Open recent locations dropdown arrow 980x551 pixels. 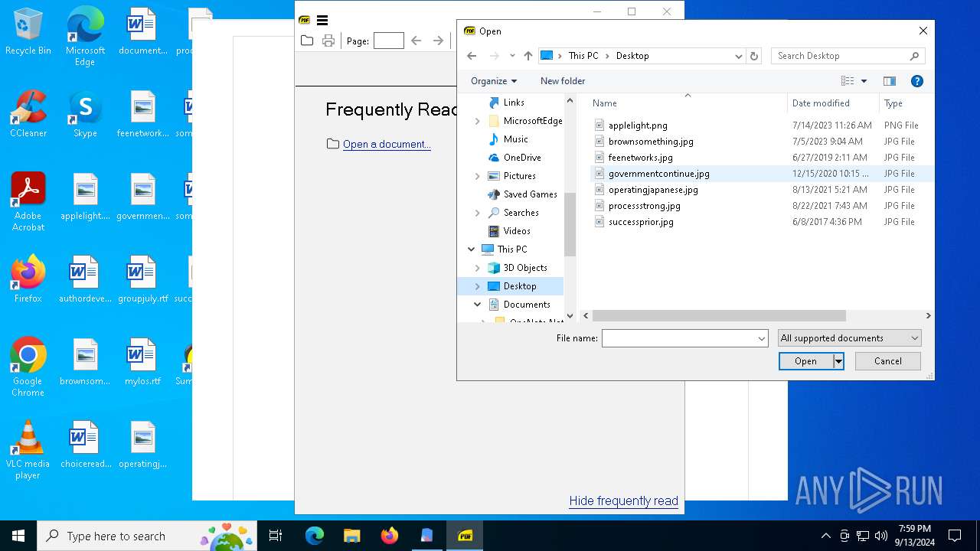[512, 56]
